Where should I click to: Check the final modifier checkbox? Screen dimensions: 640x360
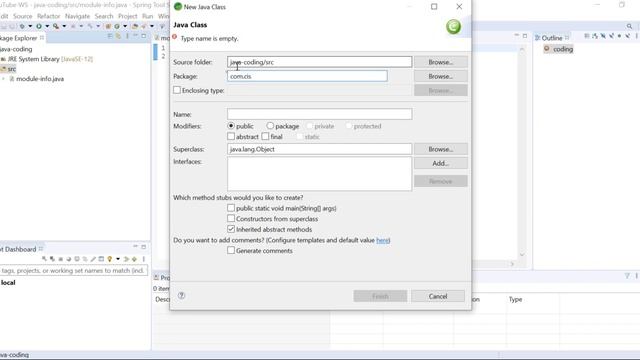tap(265, 136)
